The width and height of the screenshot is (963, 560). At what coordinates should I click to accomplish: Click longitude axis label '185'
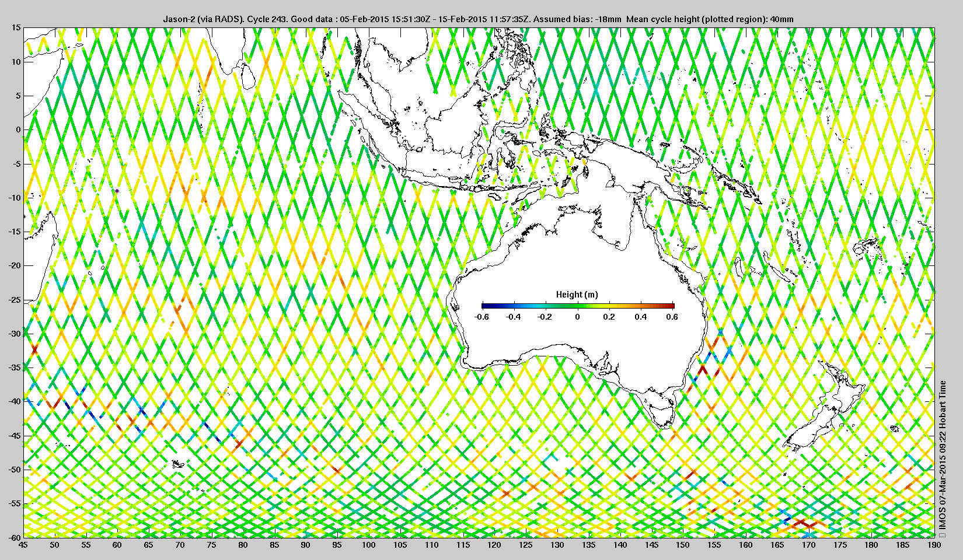[x=903, y=545]
